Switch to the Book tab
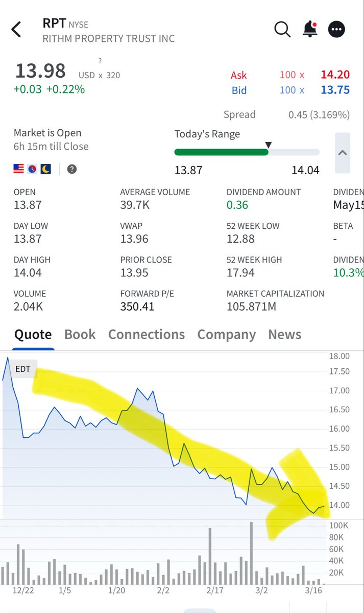The height and width of the screenshot is (613, 364). click(80, 335)
